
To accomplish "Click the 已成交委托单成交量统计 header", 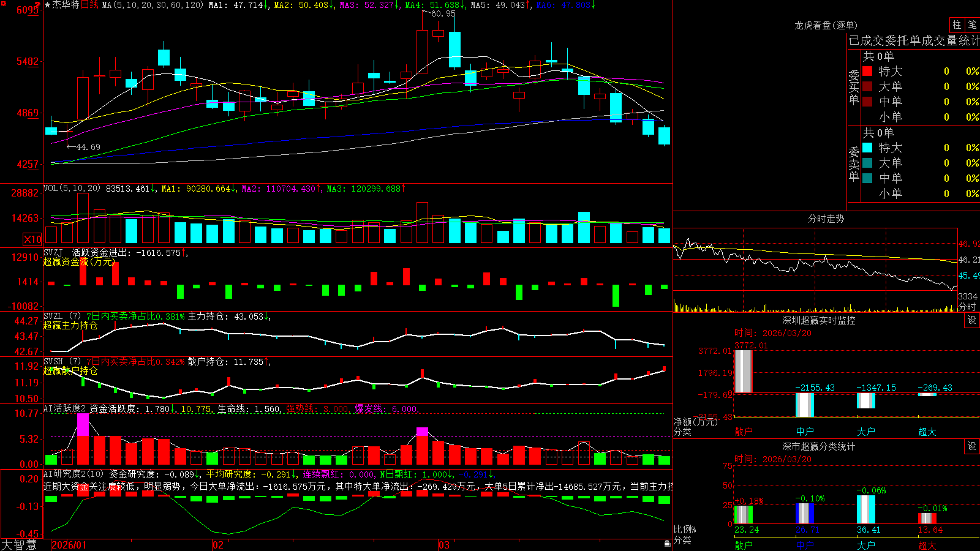I will click(914, 40).
